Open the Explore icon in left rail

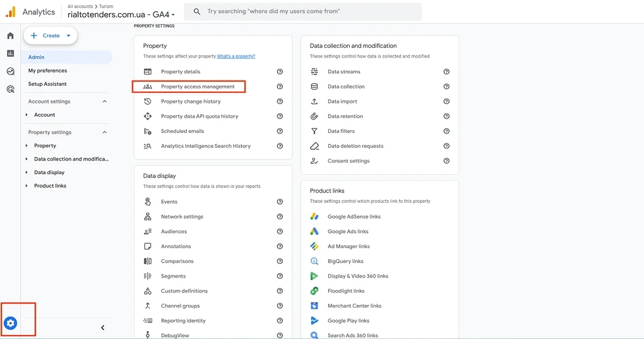tap(10, 71)
